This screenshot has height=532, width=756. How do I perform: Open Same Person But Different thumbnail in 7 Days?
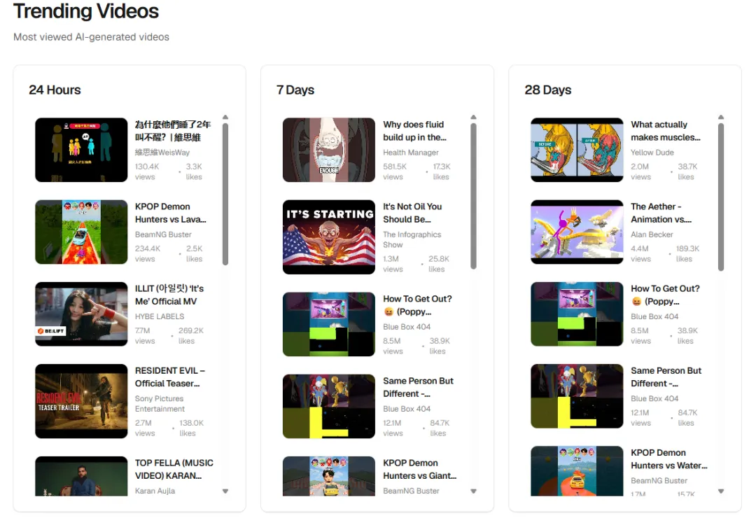(329, 406)
